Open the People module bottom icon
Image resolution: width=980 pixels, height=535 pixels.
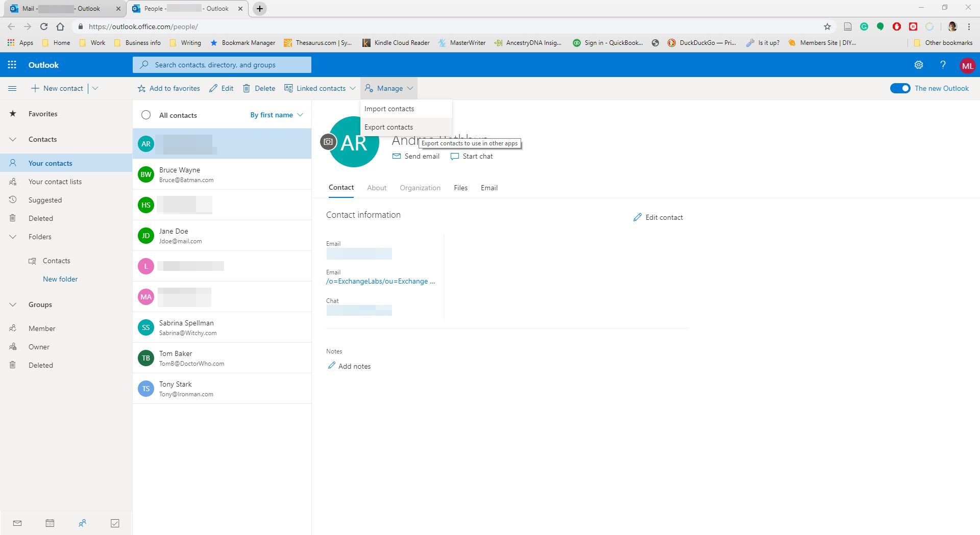82,523
